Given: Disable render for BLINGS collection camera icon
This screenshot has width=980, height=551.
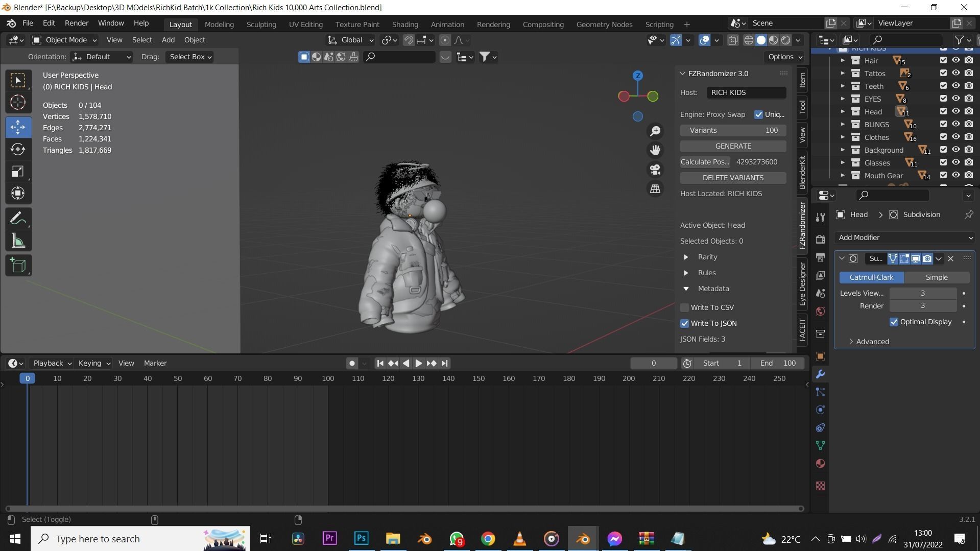Looking at the screenshot, I should (968, 124).
